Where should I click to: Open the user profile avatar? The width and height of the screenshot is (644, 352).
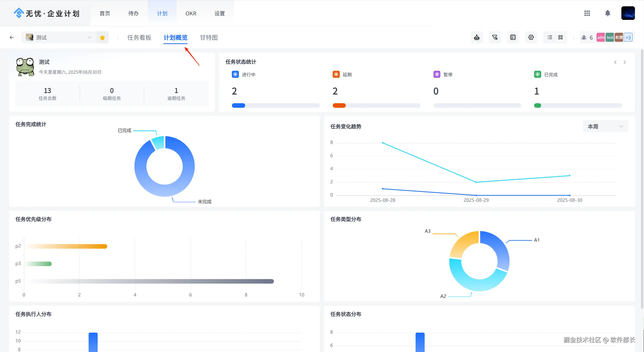coord(628,13)
